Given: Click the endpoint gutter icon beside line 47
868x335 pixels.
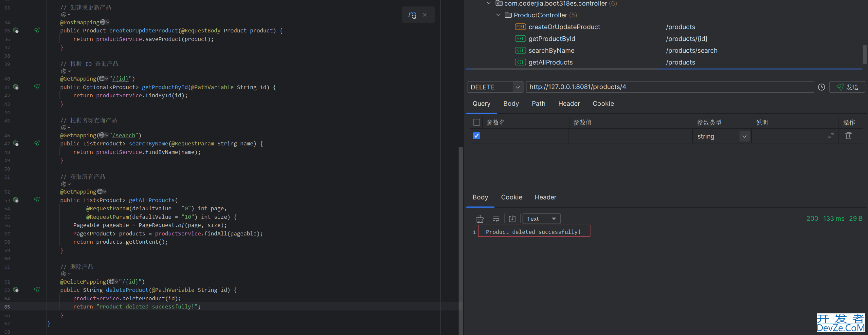Looking at the screenshot, I should [x=16, y=143].
